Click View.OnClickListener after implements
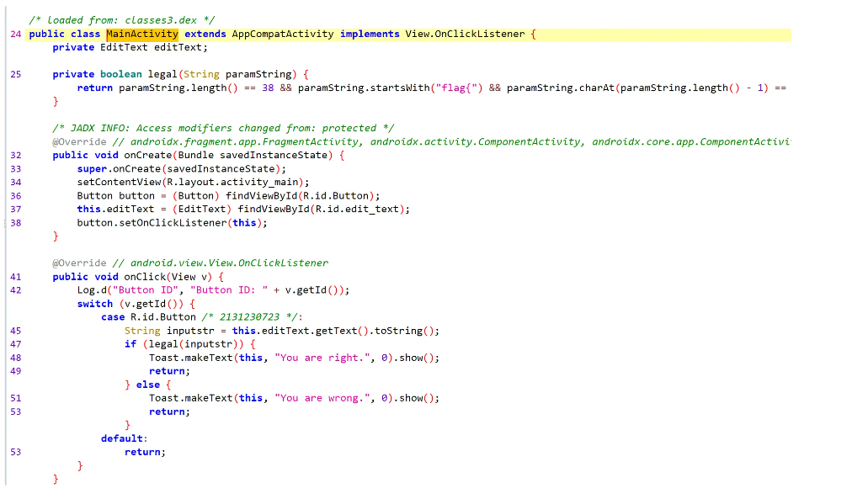Image resolution: width=868 pixels, height=499 pixels. coord(465,35)
